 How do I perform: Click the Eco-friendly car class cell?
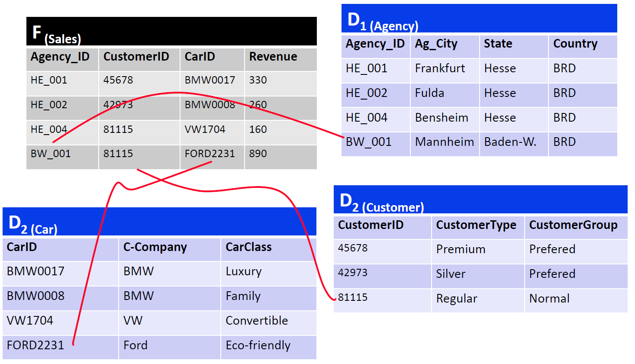258,345
